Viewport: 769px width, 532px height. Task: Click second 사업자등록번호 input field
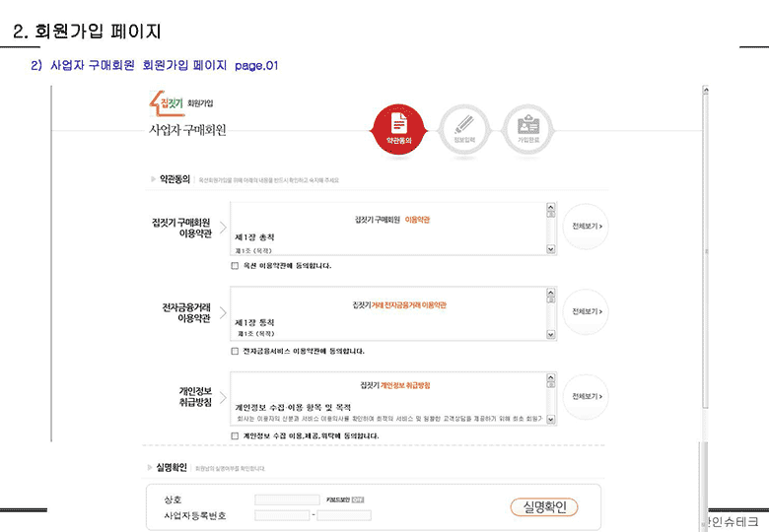click(344, 515)
